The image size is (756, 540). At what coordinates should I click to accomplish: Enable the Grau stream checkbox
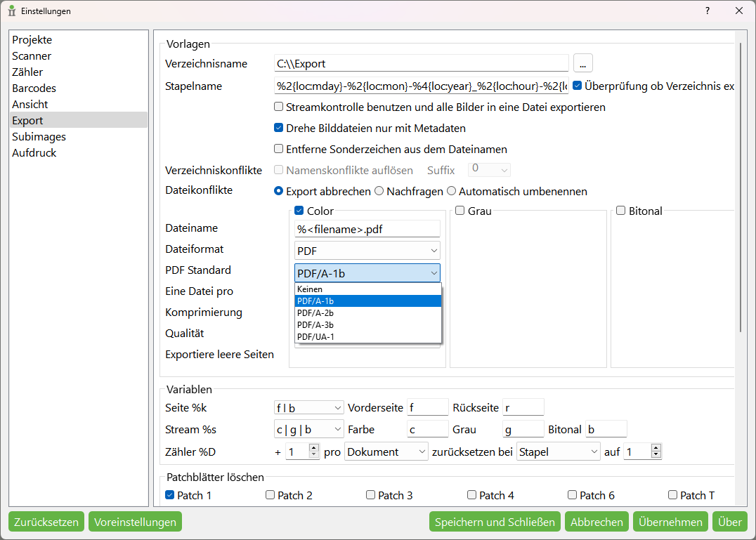coord(460,211)
